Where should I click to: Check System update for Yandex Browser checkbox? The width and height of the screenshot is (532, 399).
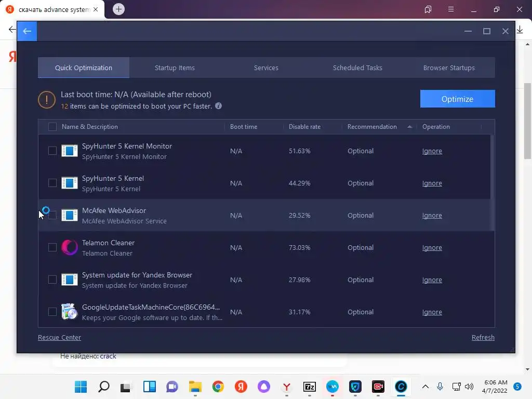(52, 280)
